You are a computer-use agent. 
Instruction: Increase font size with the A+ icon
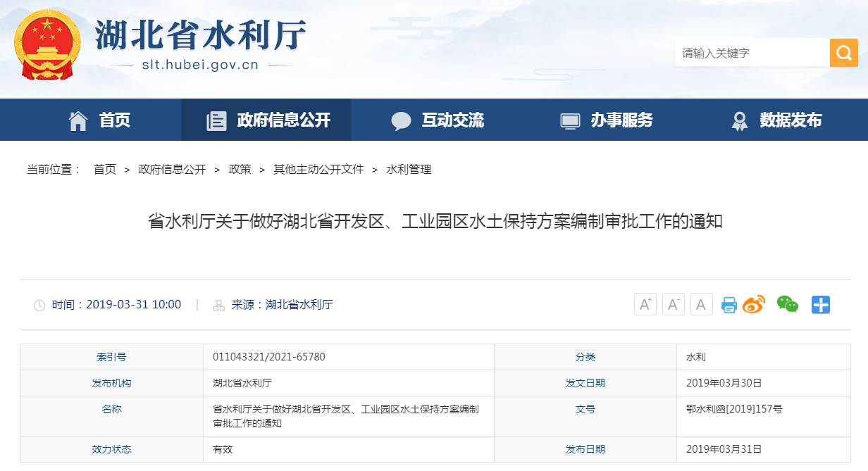pyautogui.click(x=645, y=303)
